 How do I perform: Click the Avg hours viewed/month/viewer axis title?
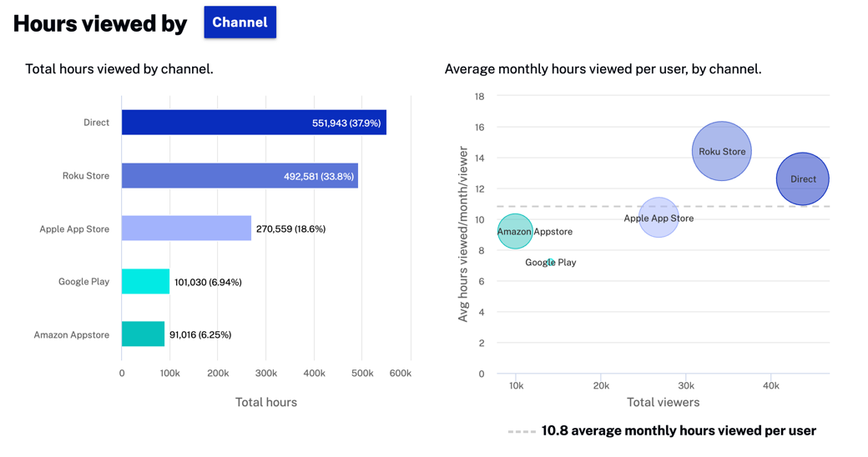463,234
